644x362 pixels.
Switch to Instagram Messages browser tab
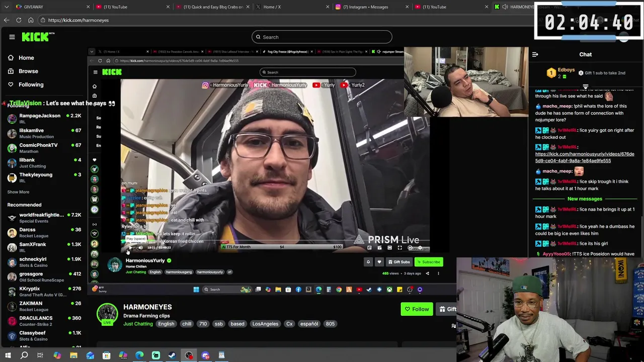pyautogui.click(x=372, y=7)
